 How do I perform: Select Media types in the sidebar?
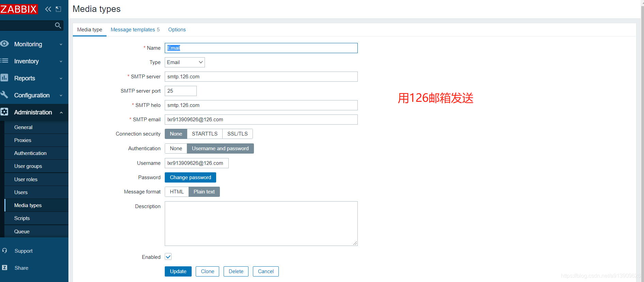(36, 205)
